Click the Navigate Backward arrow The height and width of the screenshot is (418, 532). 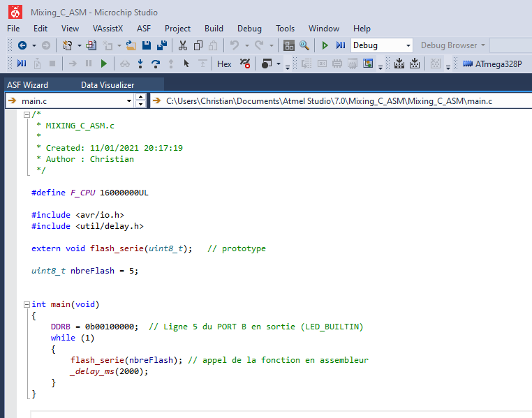tap(22, 45)
